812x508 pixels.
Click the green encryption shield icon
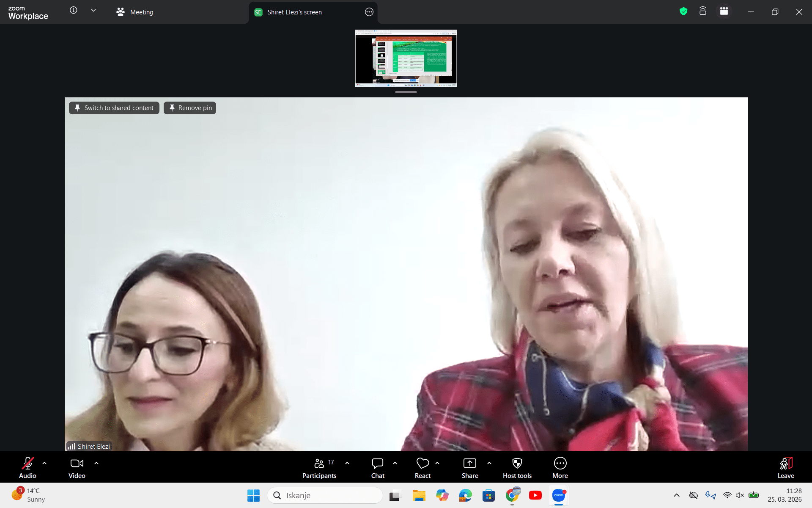coord(683,11)
